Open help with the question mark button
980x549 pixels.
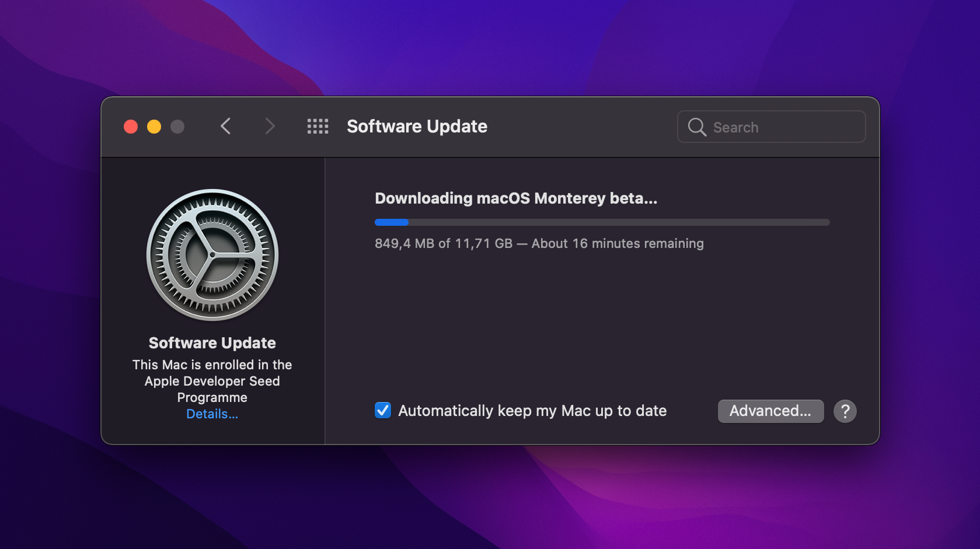click(845, 411)
